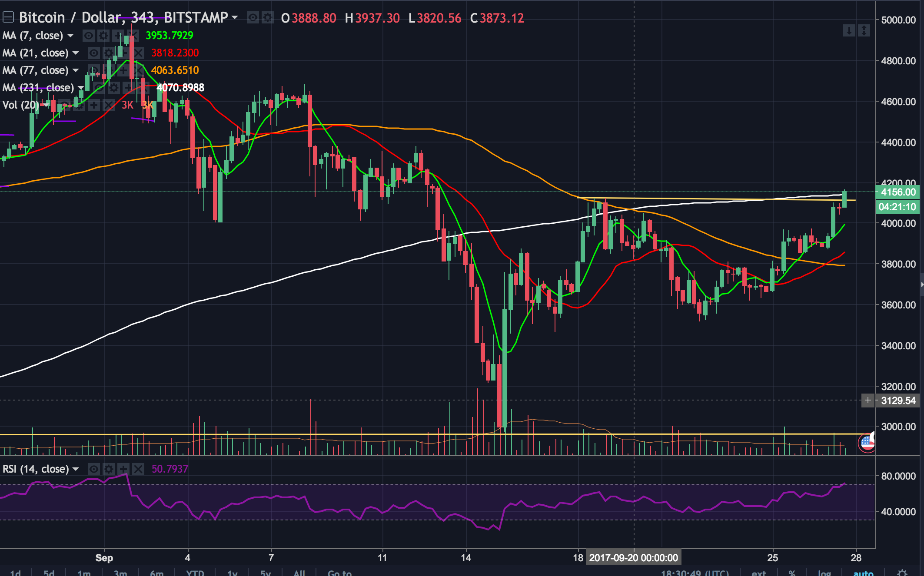
Task: Add indicator on Vol (20)
Action: tap(93, 105)
